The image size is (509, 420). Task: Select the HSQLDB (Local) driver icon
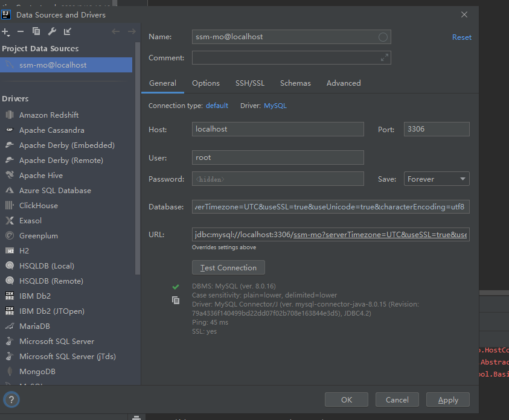click(10, 266)
